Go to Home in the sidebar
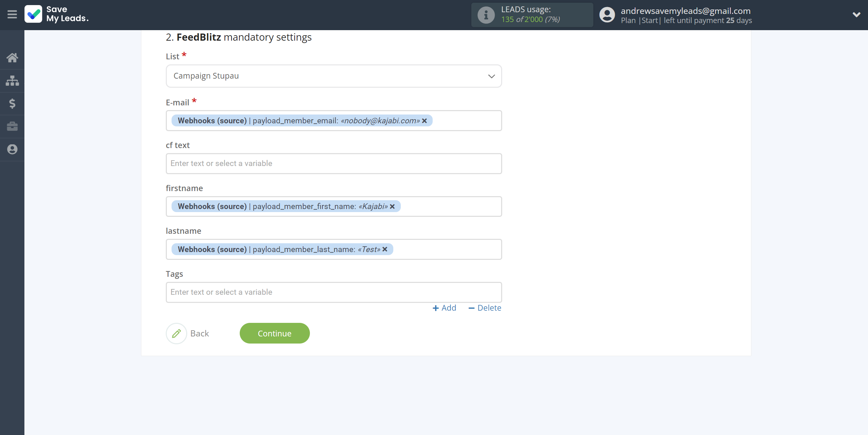Viewport: 868px width, 435px height. (12, 58)
